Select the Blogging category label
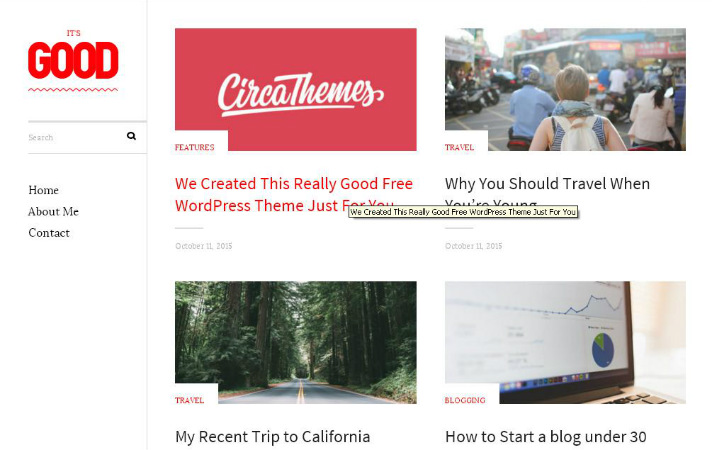Screen dimensions: 712x450 pos(465,400)
